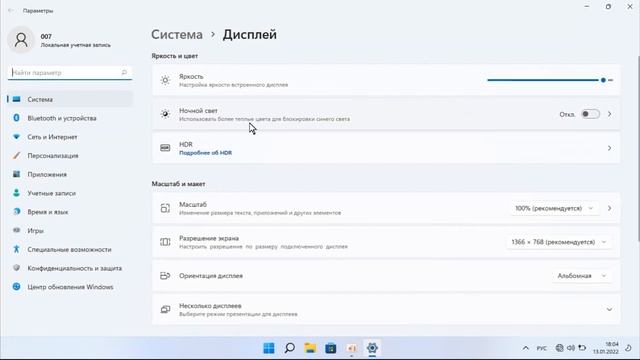
Task: Go to Приложения section
Action: [70, 174]
